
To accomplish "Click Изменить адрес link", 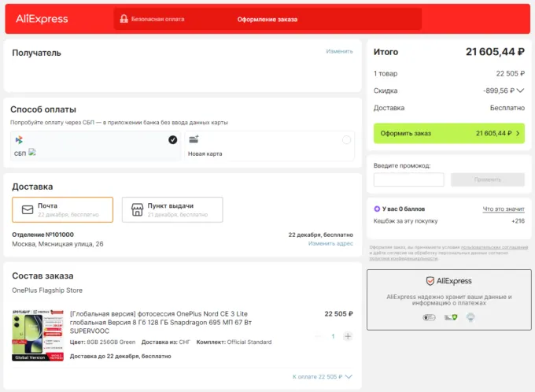I will (330, 243).
